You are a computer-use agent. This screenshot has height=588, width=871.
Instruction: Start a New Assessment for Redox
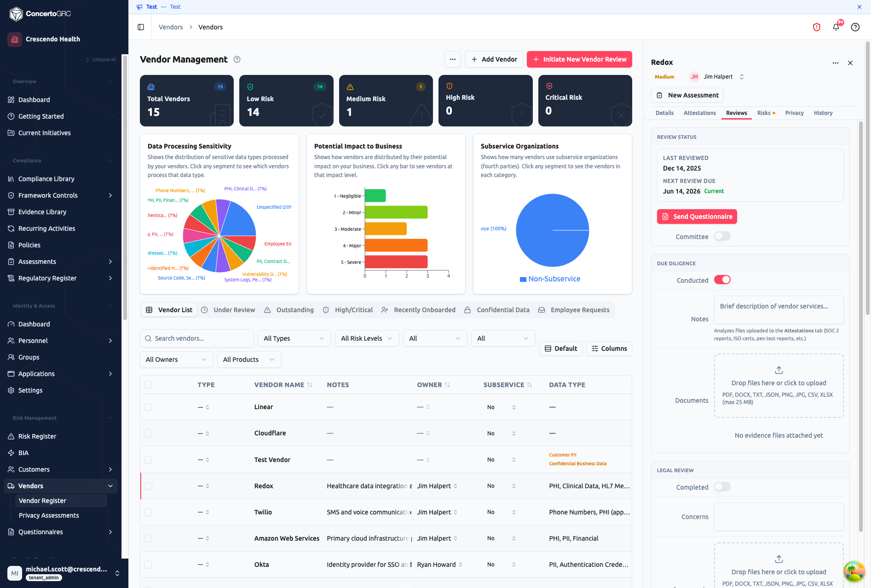[x=687, y=95]
